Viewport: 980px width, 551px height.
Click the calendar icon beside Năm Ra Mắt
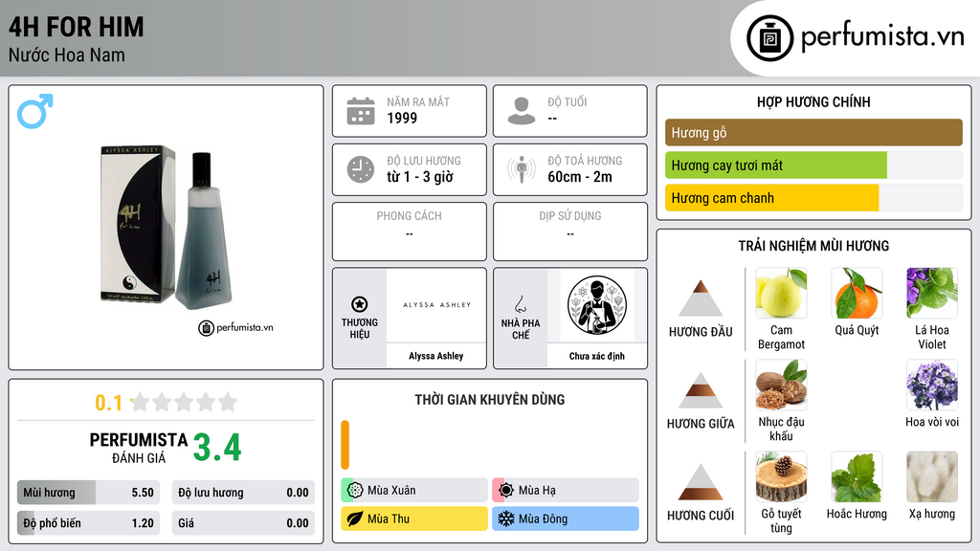[361, 111]
